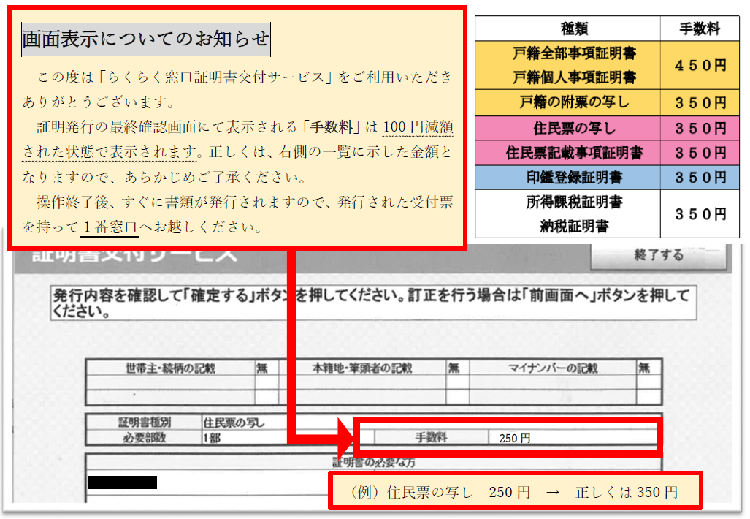Click the example note showing 正しくは350円
Image resolution: width=750 pixels, height=519 pixels.
[x=514, y=492]
